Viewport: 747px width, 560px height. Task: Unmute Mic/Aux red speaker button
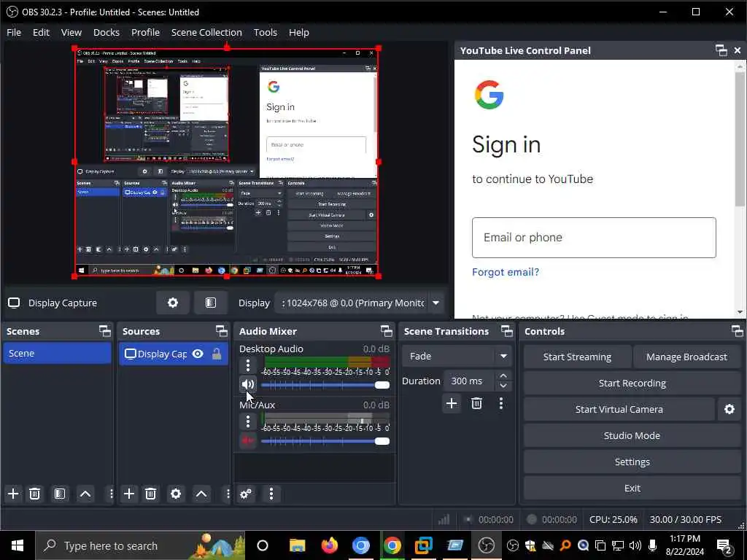click(248, 440)
